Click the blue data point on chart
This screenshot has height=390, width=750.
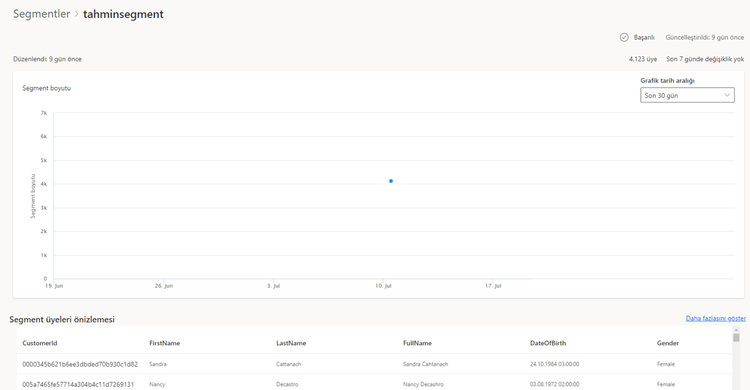[391, 181]
